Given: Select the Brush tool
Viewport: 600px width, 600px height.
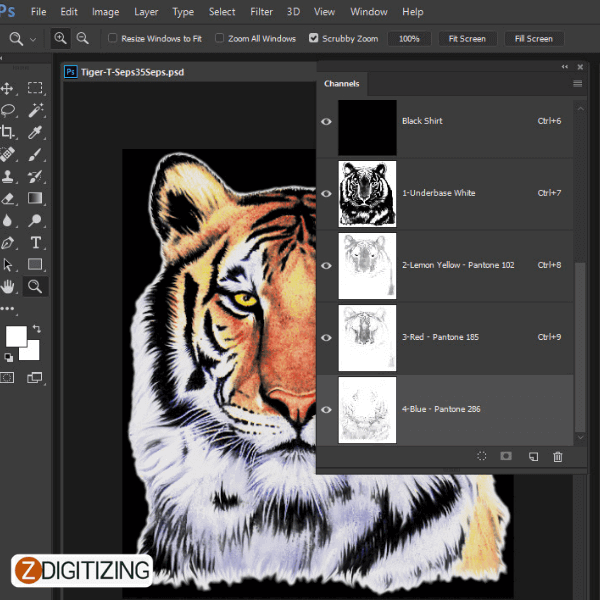Looking at the screenshot, I should point(35,155).
